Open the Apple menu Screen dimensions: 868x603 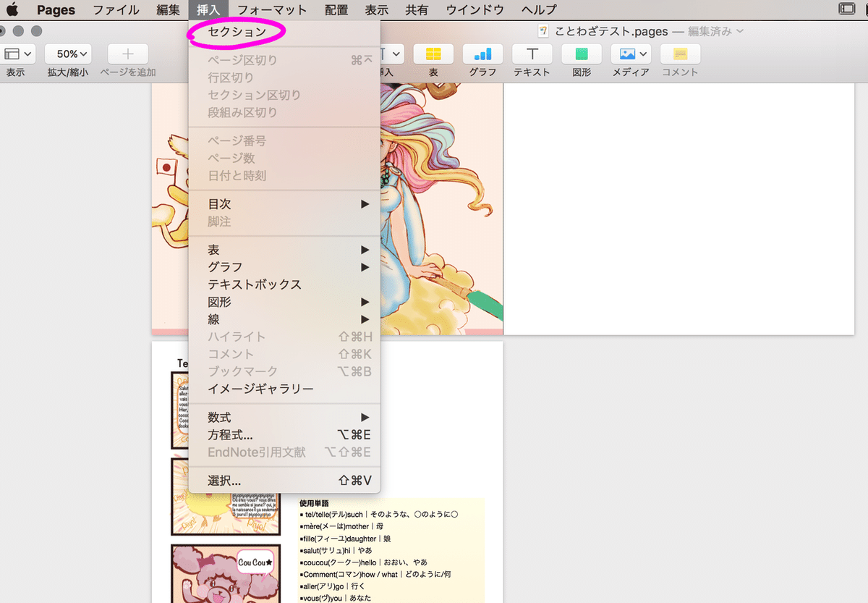pos(12,9)
